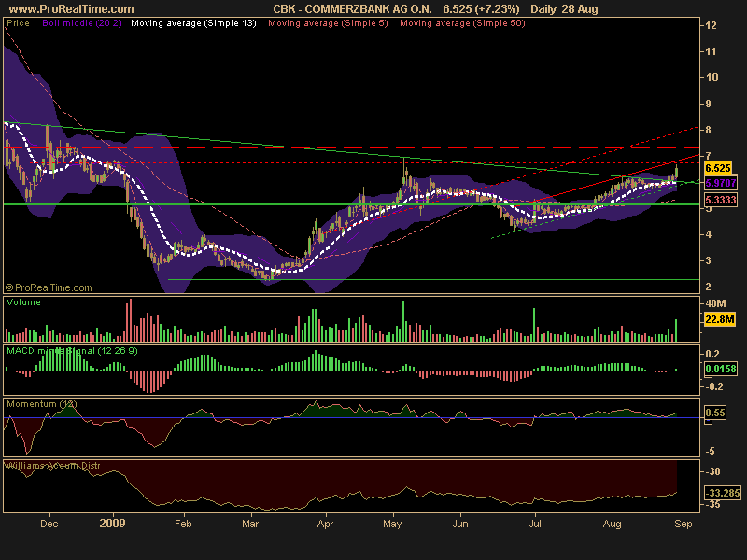Click the Moving average (Simple 13) label

click(191, 22)
